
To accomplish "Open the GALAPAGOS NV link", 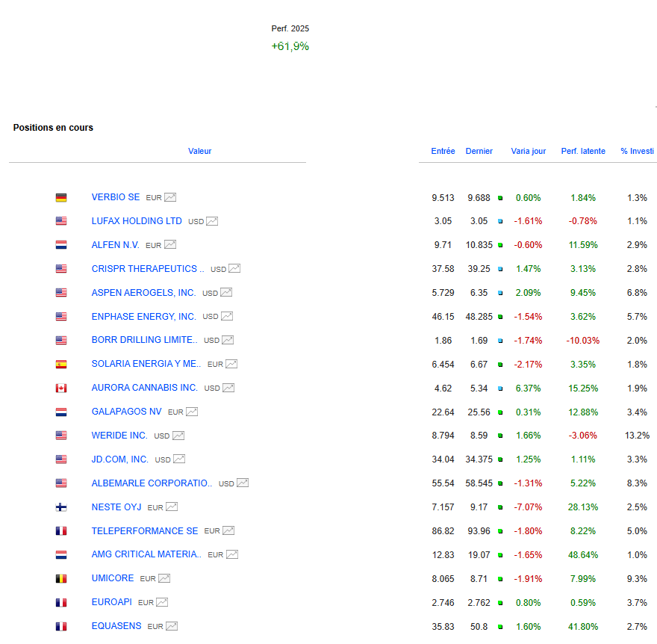I will click(x=126, y=412).
